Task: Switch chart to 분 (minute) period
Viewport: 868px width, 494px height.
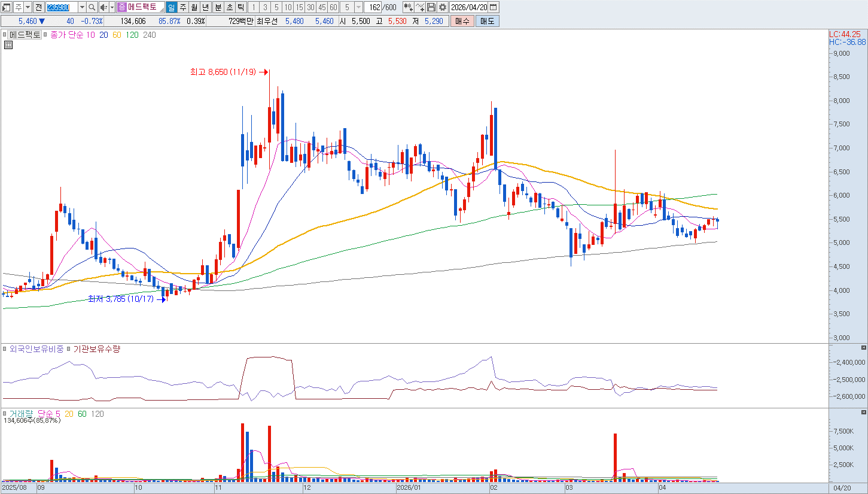Action: point(218,7)
